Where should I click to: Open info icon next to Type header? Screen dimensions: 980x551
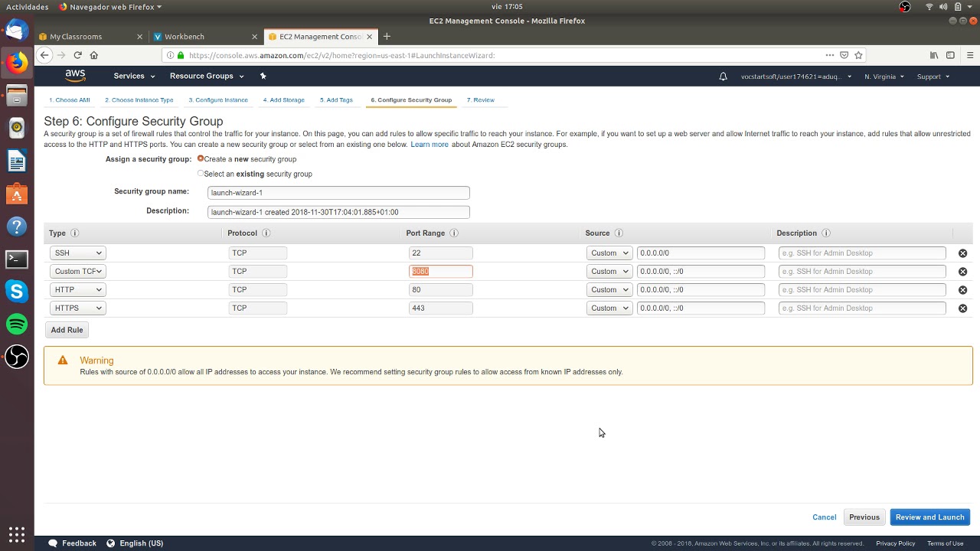(x=74, y=233)
